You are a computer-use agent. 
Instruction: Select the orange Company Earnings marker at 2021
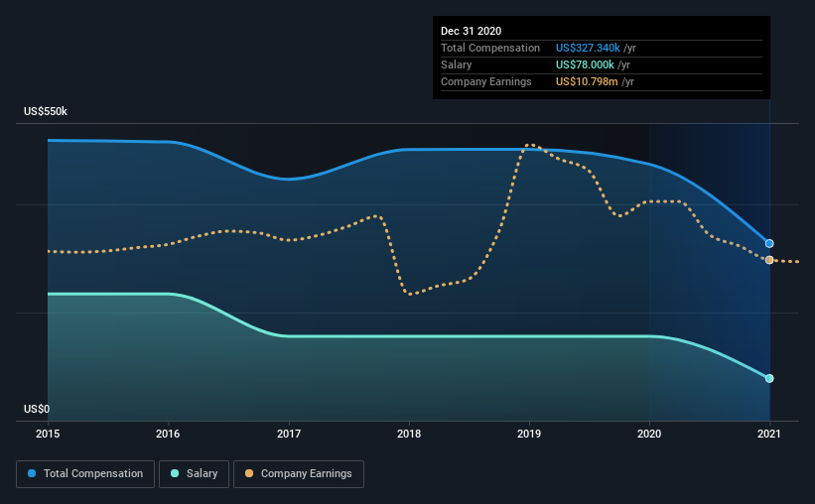(769, 260)
